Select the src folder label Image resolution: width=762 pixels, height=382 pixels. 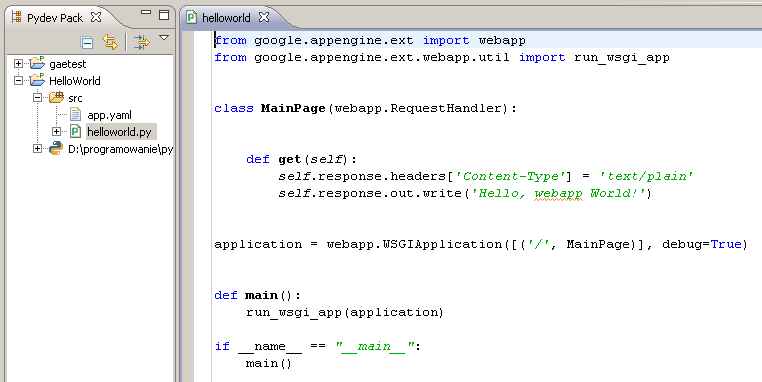click(x=75, y=98)
